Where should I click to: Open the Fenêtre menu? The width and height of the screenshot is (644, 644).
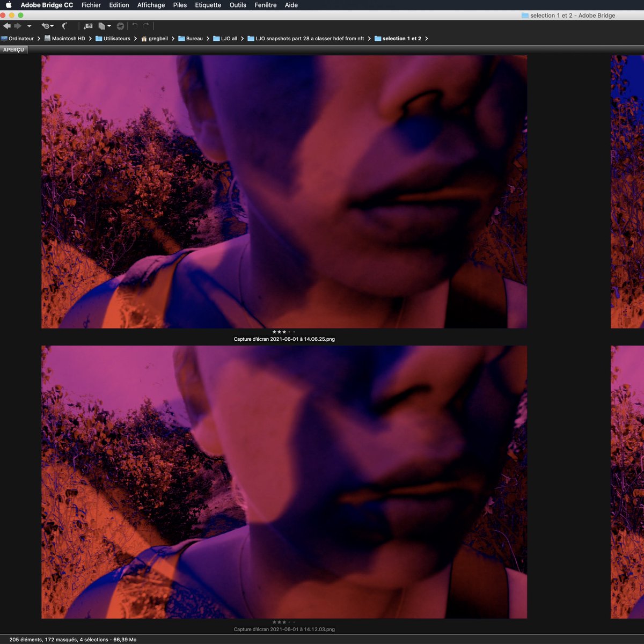click(x=266, y=5)
